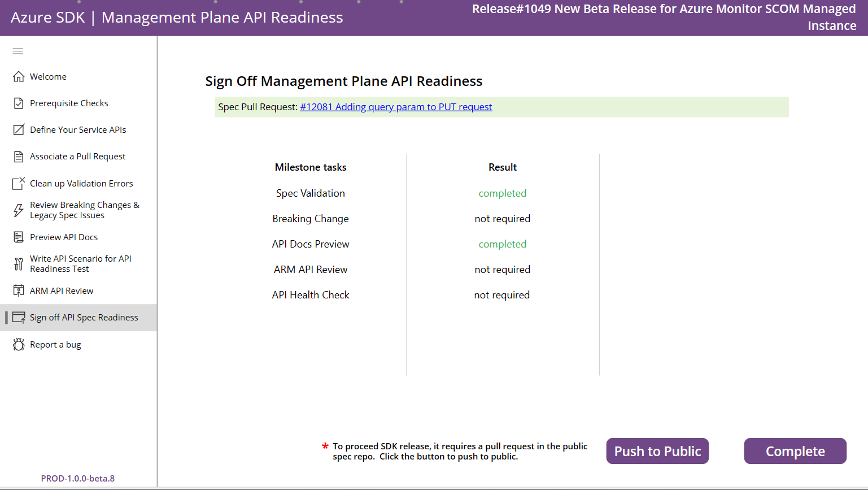Click the Associate a Pull Request document icon
This screenshot has height=490, width=868.
pyautogui.click(x=17, y=156)
